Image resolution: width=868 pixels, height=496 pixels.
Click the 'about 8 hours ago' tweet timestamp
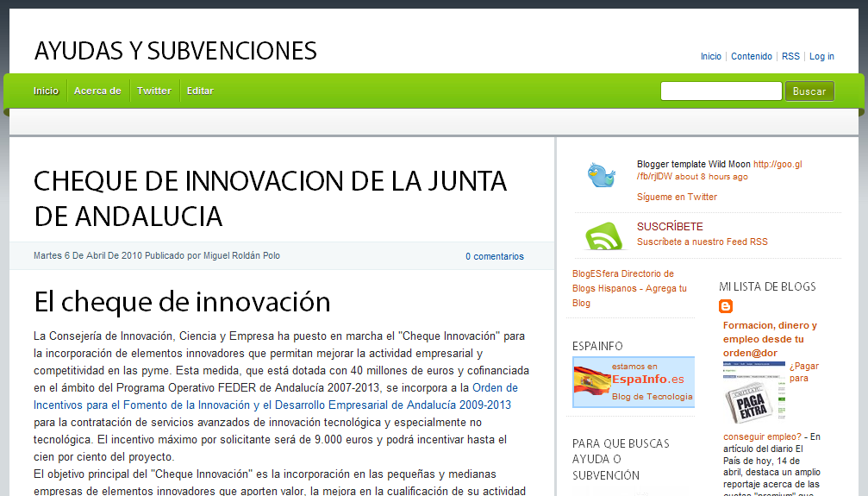point(711,177)
